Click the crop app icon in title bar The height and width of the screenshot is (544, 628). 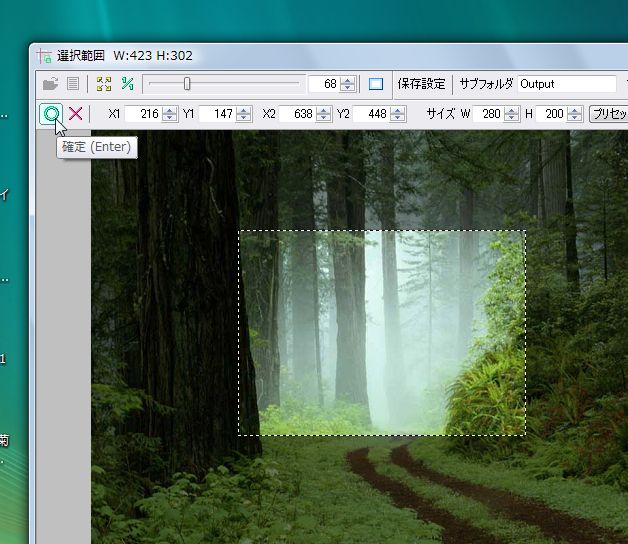[x=44, y=56]
